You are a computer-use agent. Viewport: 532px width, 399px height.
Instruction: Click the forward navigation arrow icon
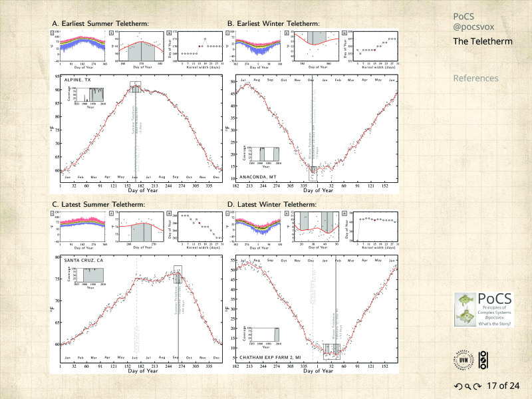(x=477, y=386)
